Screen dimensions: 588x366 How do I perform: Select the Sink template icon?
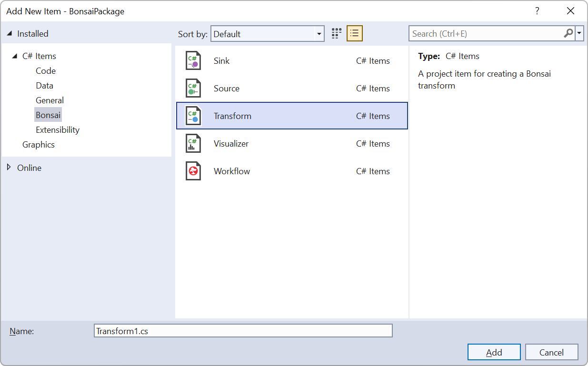(x=193, y=61)
